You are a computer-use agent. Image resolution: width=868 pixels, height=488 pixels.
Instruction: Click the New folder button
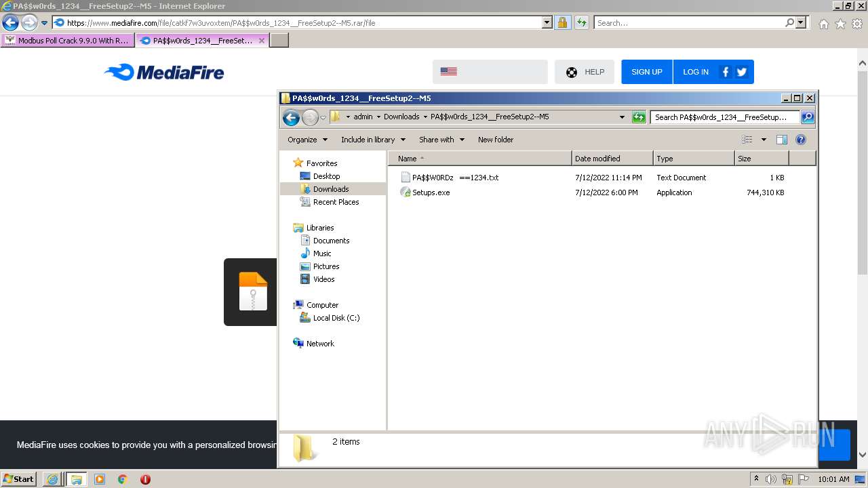(496, 140)
